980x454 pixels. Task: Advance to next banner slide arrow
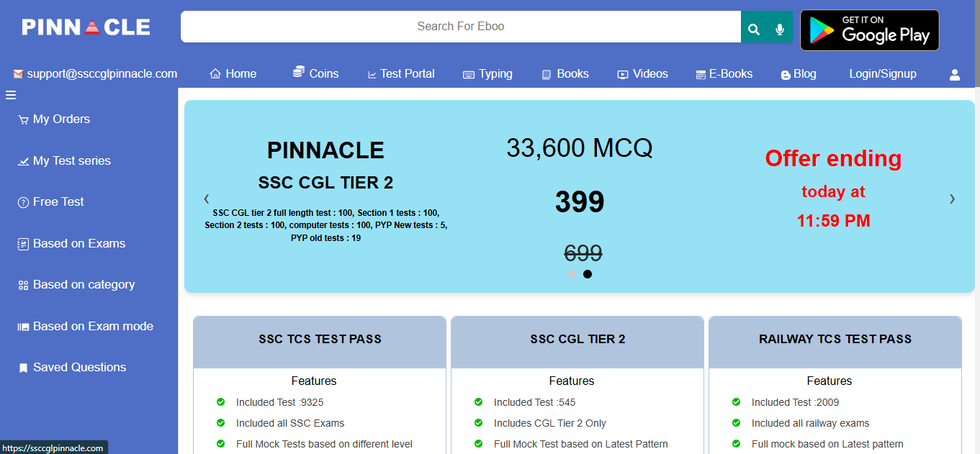pyautogui.click(x=952, y=199)
